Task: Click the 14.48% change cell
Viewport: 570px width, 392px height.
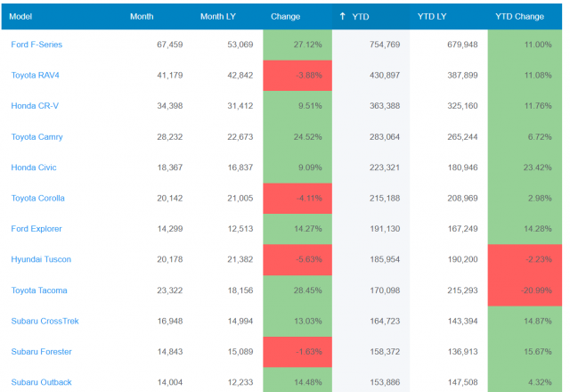Action: [x=297, y=380]
